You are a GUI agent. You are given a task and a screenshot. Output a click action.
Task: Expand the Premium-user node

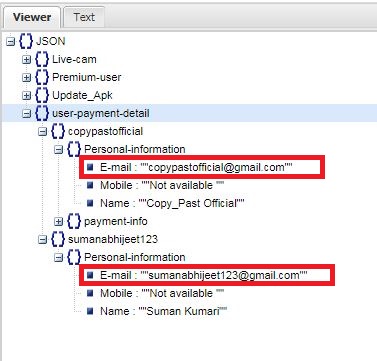tap(26, 78)
